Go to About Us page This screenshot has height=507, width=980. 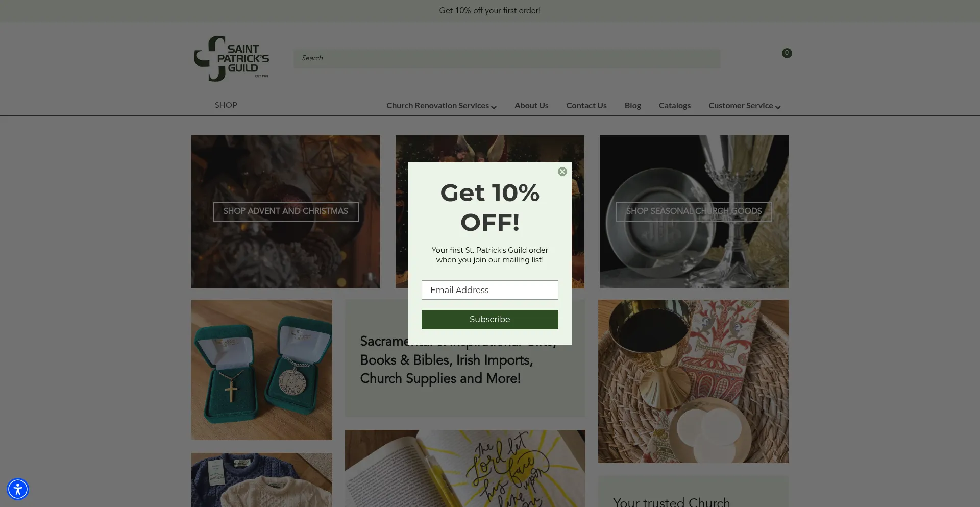point(531,106)
